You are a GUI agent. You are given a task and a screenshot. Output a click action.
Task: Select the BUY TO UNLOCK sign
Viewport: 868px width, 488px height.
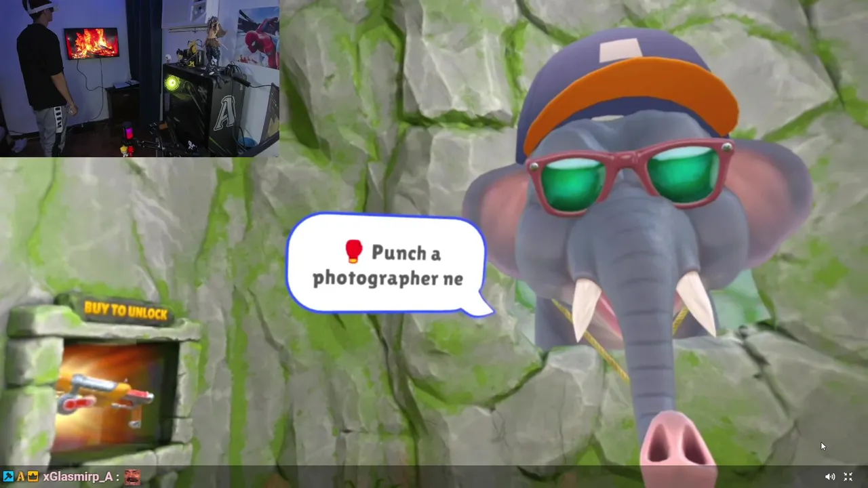[x=125, y=311]
